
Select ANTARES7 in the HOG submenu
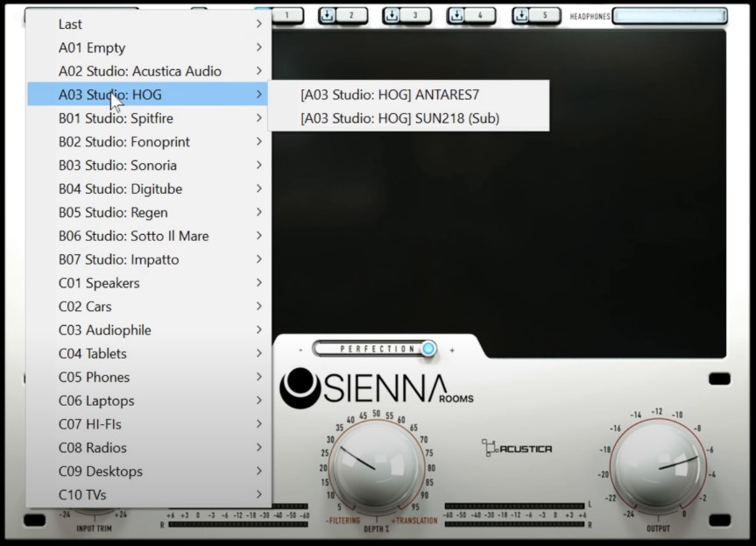[409, 95]
